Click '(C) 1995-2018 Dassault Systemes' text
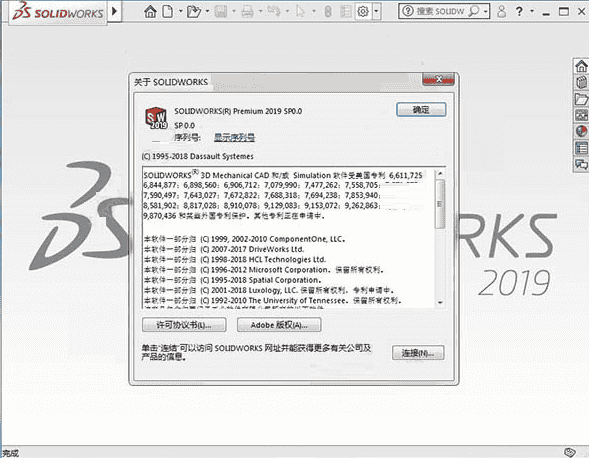 [x=198, y=156]
